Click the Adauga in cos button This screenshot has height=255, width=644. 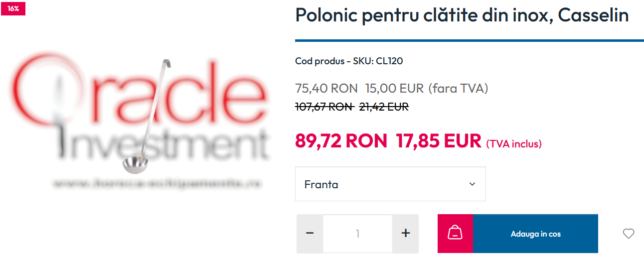pyautogui.click(x=535, y=234)
